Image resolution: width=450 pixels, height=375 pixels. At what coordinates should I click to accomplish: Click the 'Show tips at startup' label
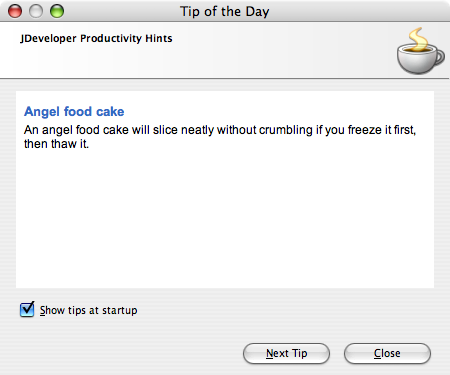click(x=89, y=310)
